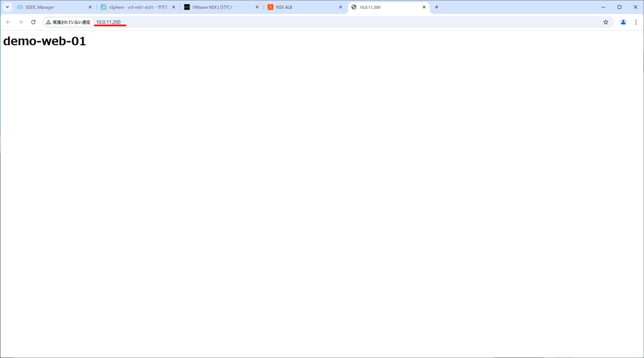Open the tab search dropdown arrow
Image resolution: width=644 pixels, height=358 pixels.
[7, 7]
